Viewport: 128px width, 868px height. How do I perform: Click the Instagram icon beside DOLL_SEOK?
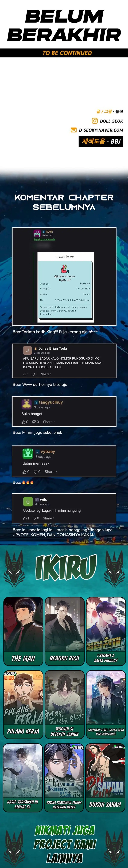tap(95, 121)
